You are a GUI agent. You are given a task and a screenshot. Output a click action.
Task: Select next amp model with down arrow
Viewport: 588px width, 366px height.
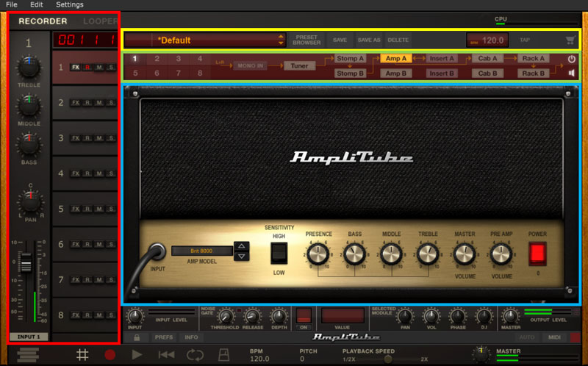pyautogui.click(x=242, y=256)
